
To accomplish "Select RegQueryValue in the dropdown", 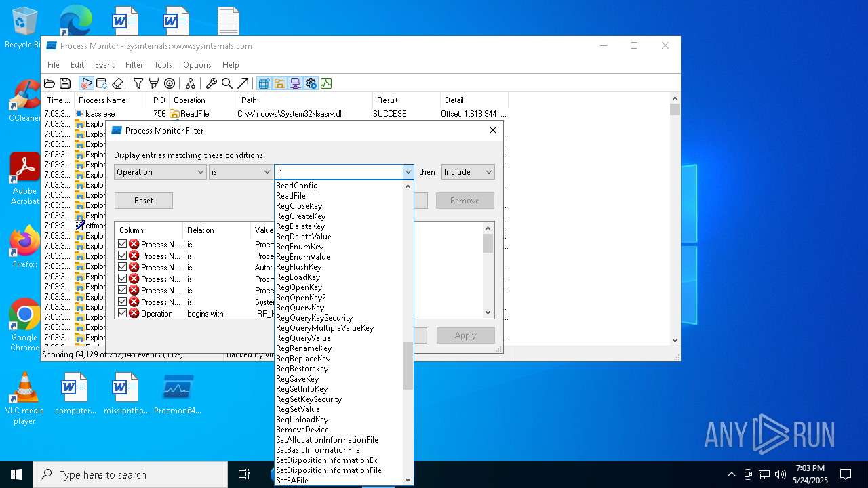I will tap(303, 338).
